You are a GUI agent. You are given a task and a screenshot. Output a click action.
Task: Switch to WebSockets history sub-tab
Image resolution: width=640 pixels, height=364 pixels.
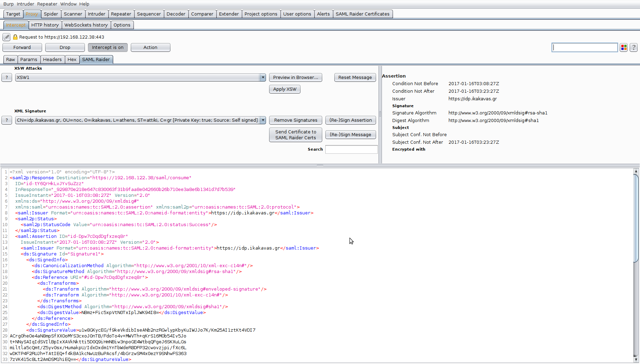tap(86, 25)
